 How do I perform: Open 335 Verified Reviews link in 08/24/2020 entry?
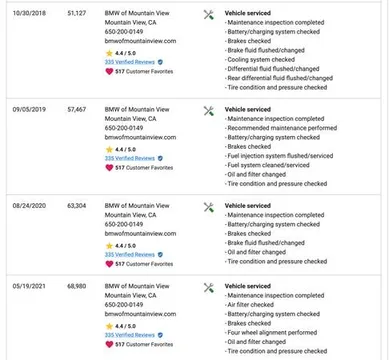click(x=130, y=255)
